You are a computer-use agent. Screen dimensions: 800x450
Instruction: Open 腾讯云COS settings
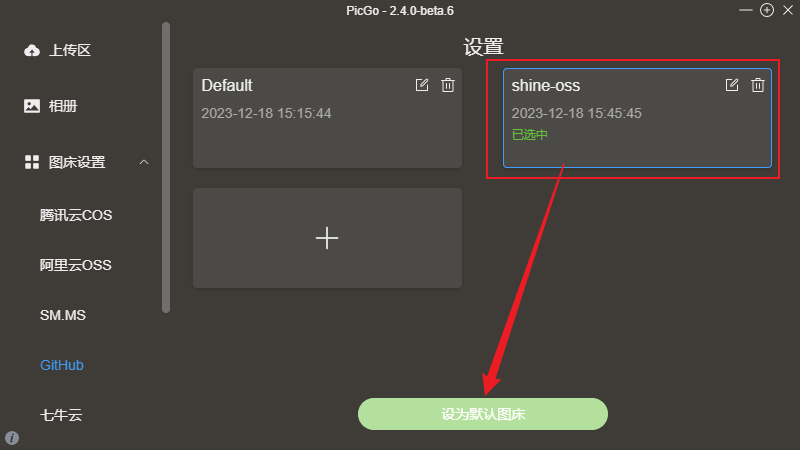pos(76,215)
